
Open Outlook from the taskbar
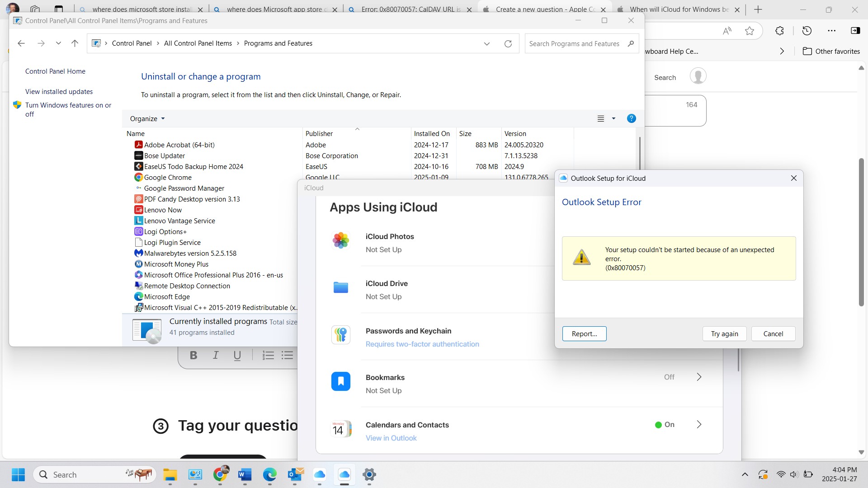(x=295, y=474)
